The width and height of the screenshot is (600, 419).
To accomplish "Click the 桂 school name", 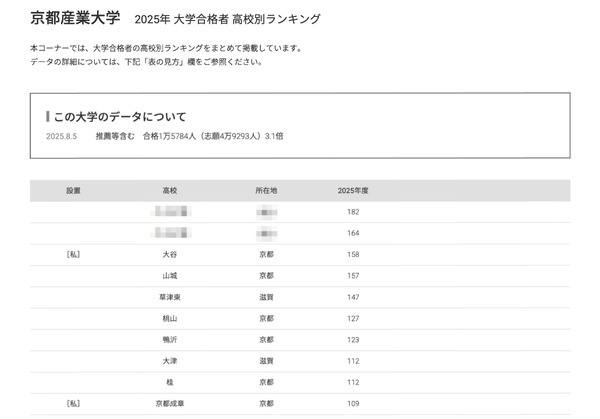I will (169, 383).
